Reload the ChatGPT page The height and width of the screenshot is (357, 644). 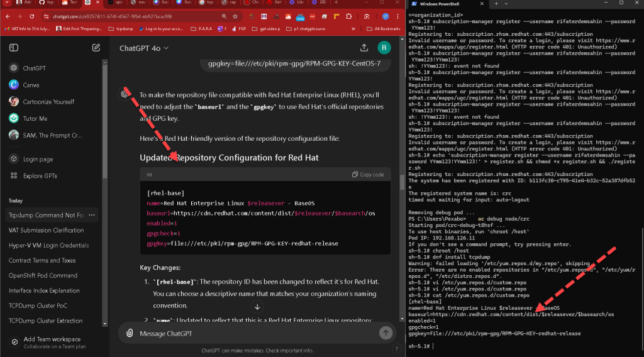tap(31, 16)
